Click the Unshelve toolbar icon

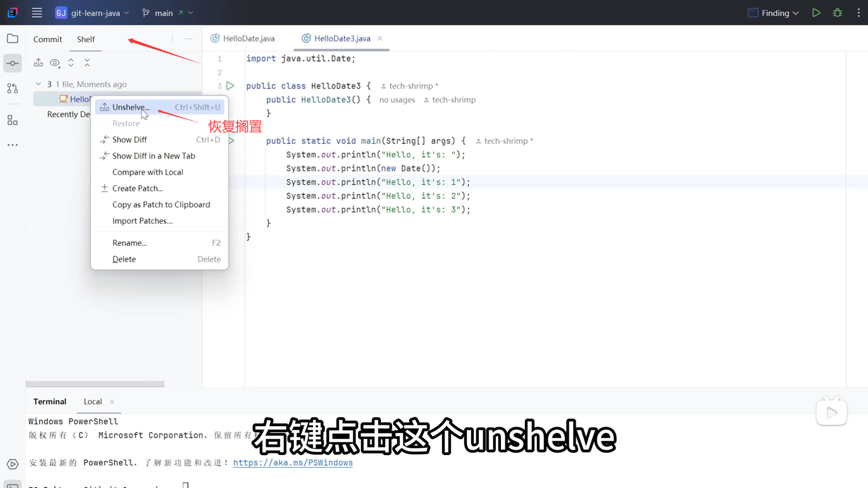tap(38, 63)
